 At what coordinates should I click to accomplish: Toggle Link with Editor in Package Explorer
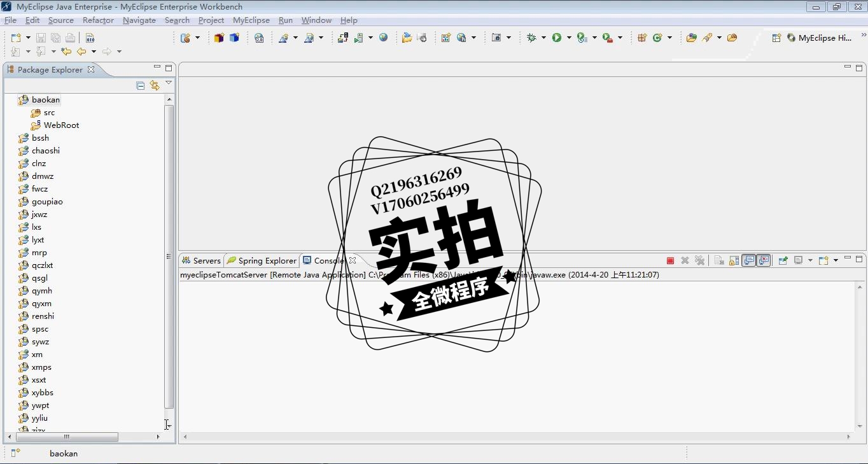point(154,85)
